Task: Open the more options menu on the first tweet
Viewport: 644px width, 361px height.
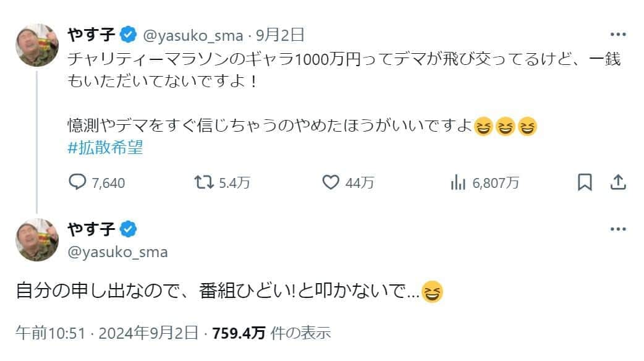Action: 617,35
